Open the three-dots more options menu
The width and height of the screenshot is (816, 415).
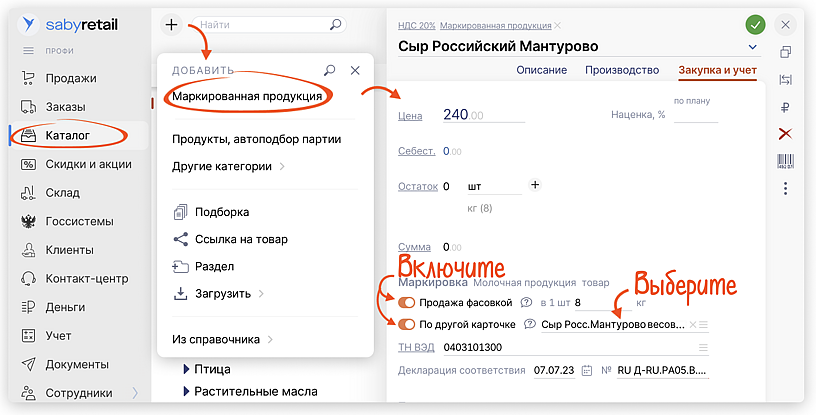pos(786,188)
